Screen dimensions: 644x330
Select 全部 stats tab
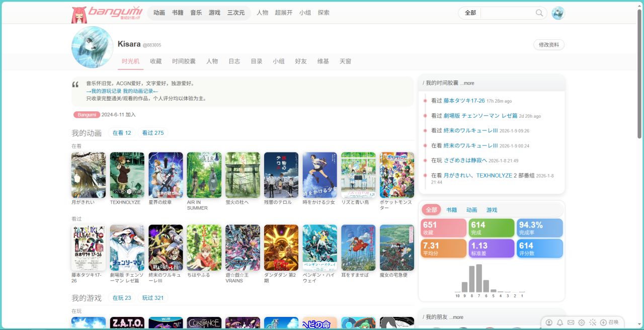tap(432, 210)
